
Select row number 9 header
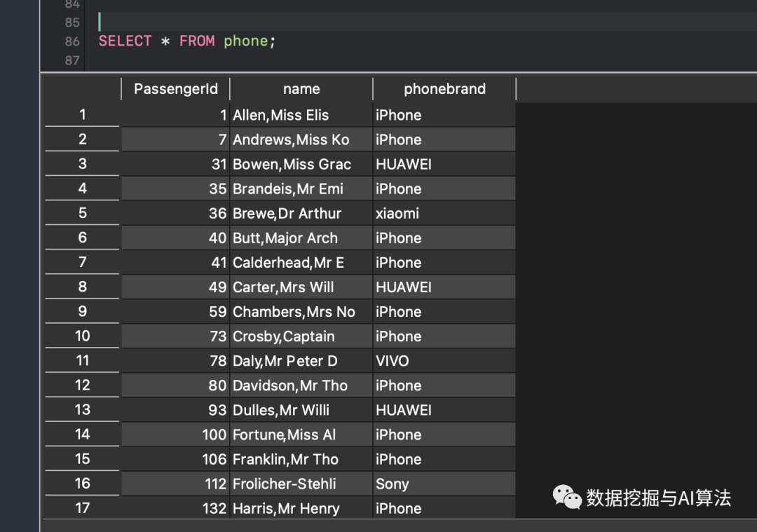click(82, 311)
